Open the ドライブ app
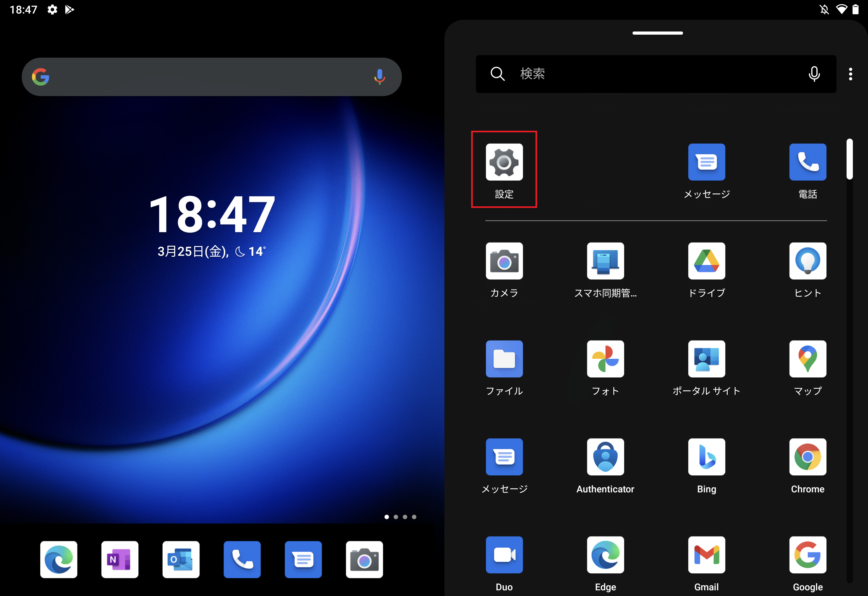Image resolution: width=868 pixels, height=596 pixels. pos(706,261)
